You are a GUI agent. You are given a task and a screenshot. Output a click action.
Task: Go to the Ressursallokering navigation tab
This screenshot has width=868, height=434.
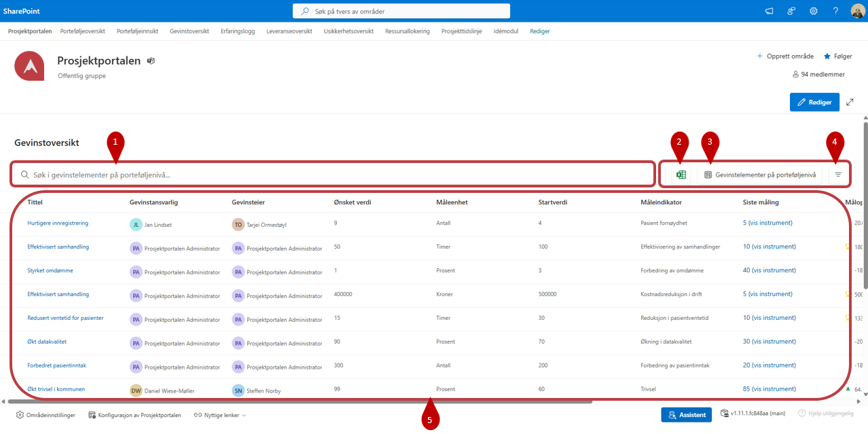[407, 31]
